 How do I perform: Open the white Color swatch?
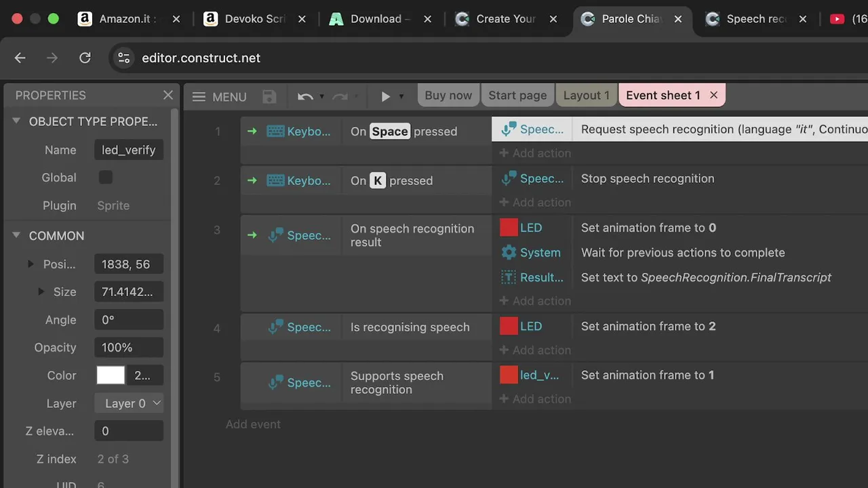(x=111, y=375)
